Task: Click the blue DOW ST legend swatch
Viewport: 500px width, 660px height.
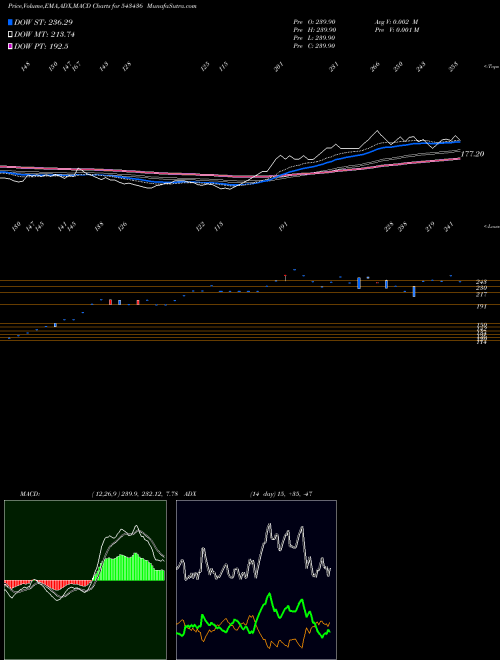Action: (x=10, y=22)
